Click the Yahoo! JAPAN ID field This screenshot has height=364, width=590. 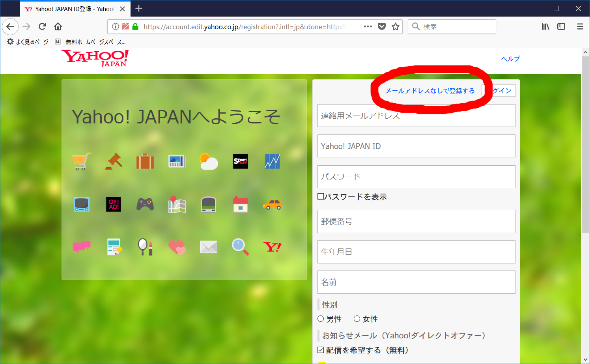(x=416, y=146)
